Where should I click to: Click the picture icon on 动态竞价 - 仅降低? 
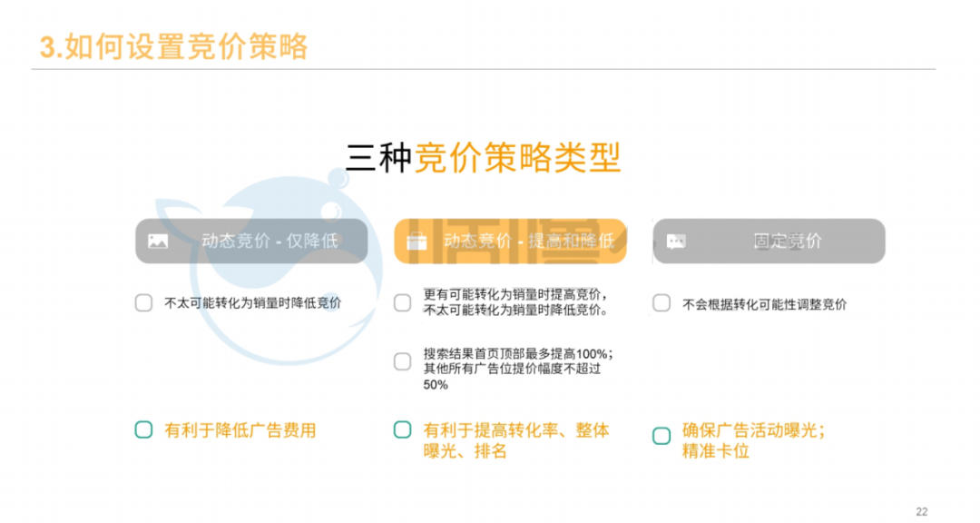pyautogui.click(x=158, y=242)
